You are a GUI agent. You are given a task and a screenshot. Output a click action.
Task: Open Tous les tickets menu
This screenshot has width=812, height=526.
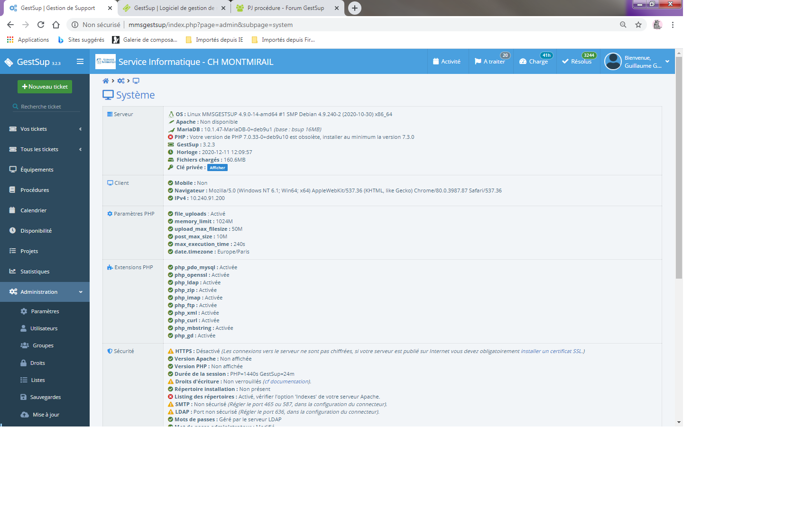[x=39, y=149]
